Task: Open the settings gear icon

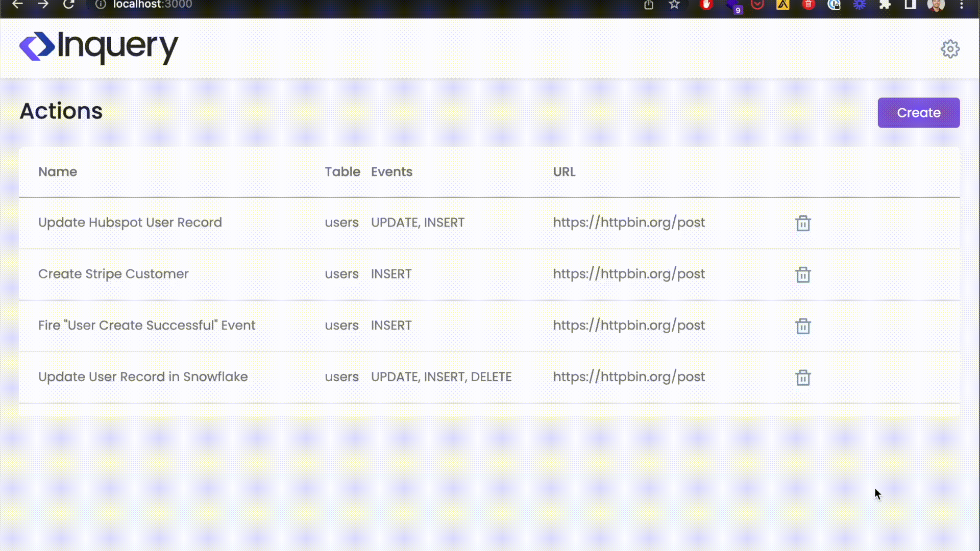Action: [x=950, y=49]
